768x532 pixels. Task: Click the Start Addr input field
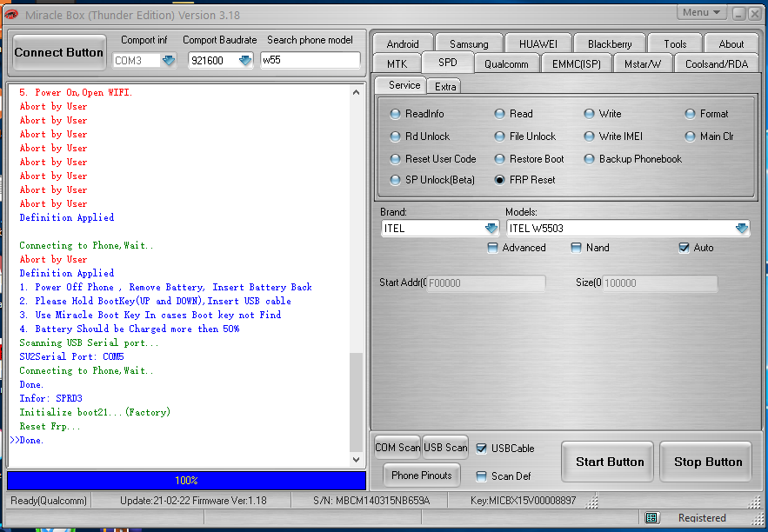point(486,283)
